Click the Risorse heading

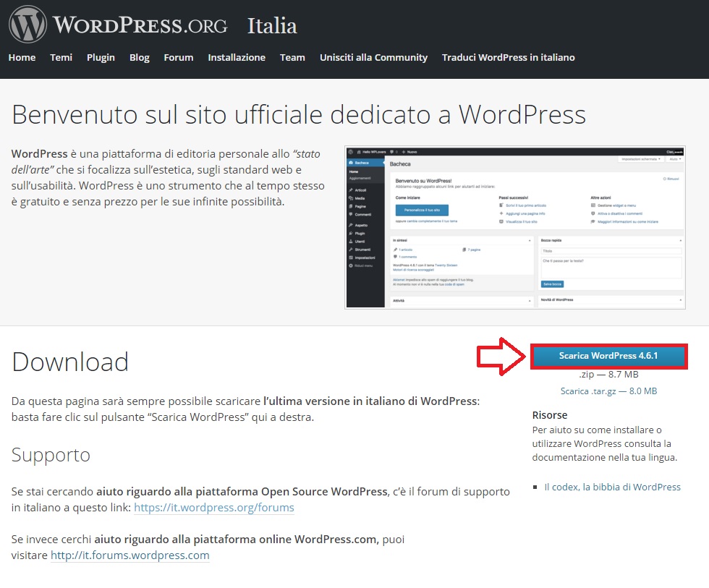coord(549,415)
